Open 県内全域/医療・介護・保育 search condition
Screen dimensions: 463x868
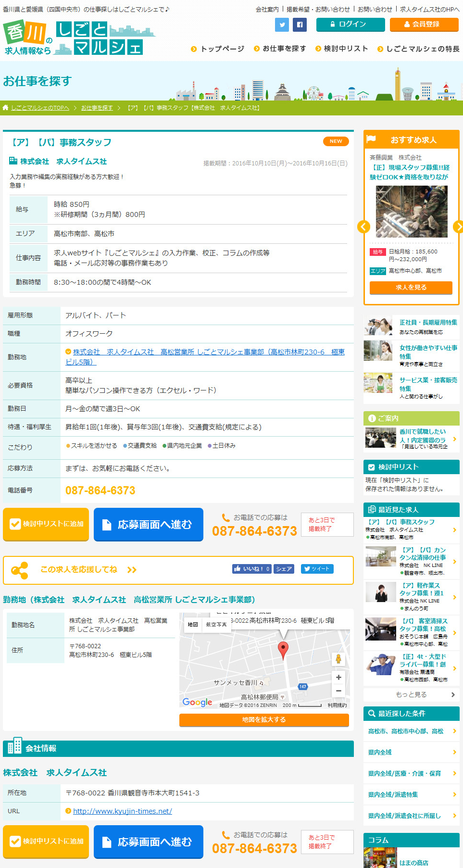click(412, 774)
